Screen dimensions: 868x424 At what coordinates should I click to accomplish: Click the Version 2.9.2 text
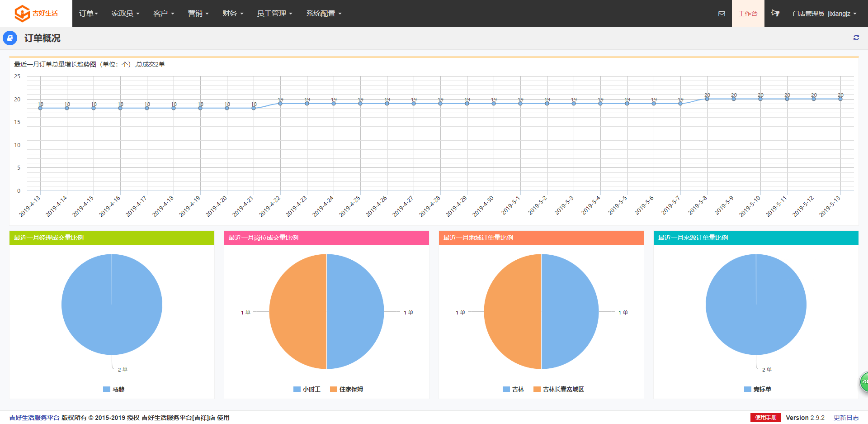coord(805,418)
